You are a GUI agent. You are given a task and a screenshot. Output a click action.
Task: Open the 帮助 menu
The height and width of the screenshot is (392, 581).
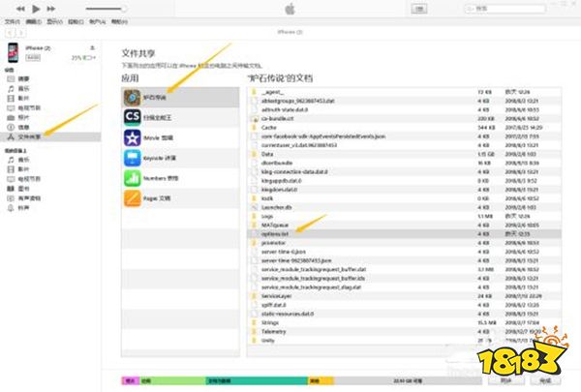pos(119,22)
